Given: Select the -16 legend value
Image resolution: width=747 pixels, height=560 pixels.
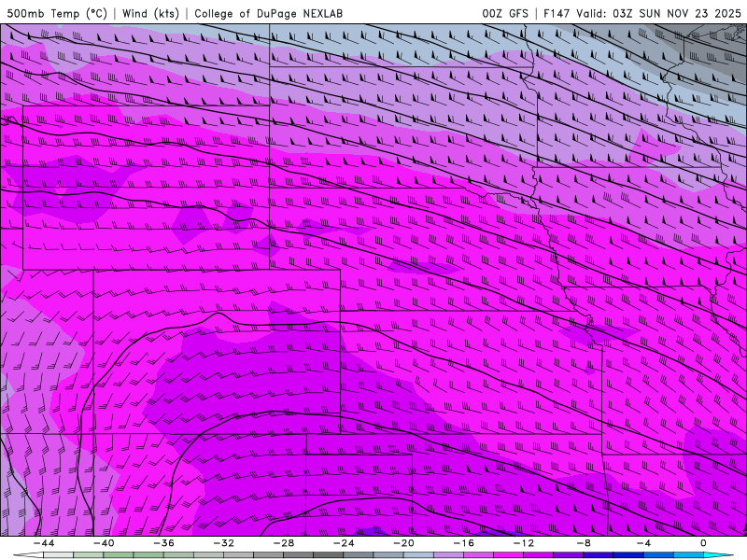Looking at the screenshot, I should point(464,543).
